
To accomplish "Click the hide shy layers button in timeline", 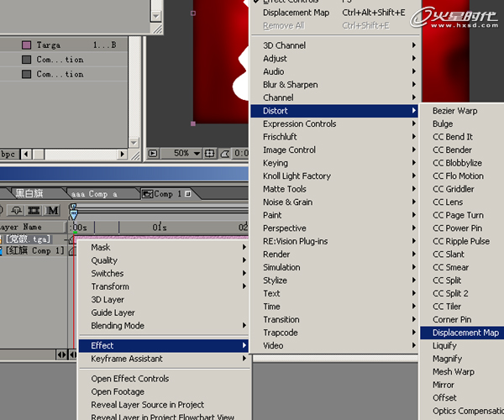I will tap(17, 210).
